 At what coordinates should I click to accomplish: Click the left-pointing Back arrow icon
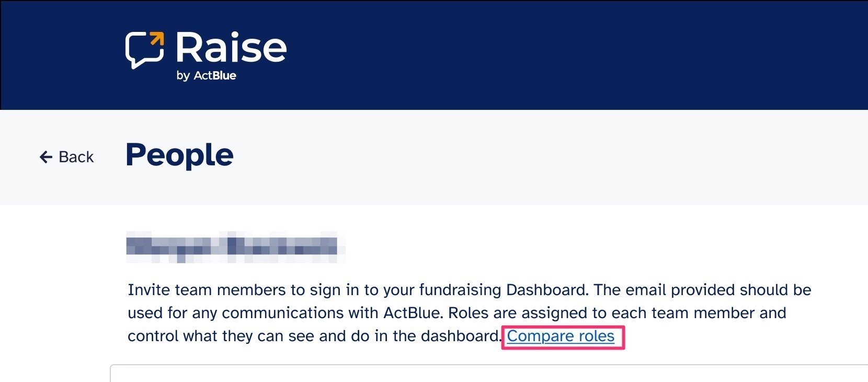coord(46,157)
